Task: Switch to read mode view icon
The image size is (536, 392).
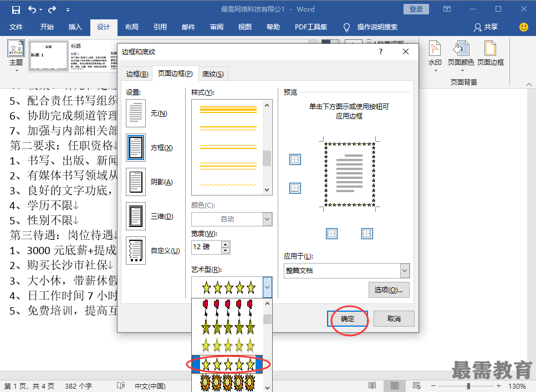Action: pyautogui.click(x=372, y=386)
